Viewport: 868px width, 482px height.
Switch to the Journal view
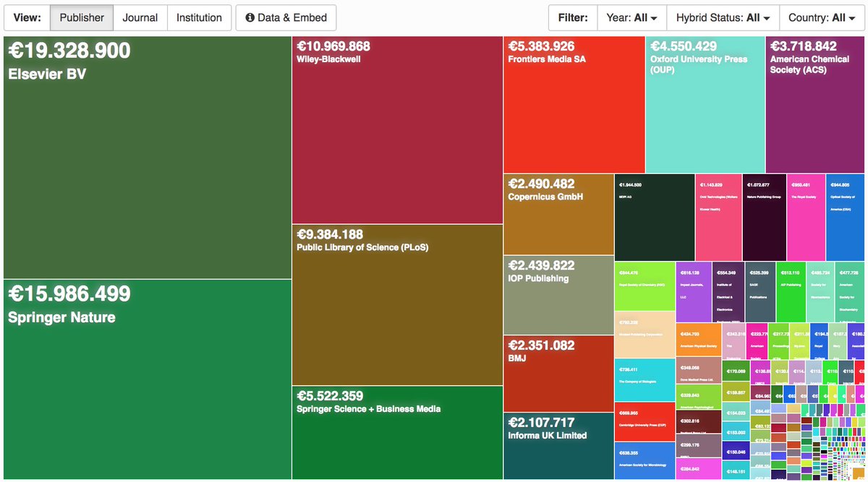[x=140, y=17]
